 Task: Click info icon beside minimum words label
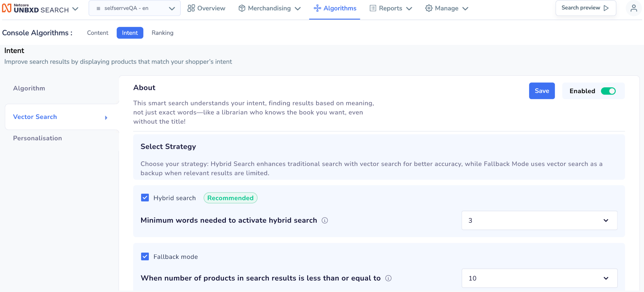[x=325, y=221]
